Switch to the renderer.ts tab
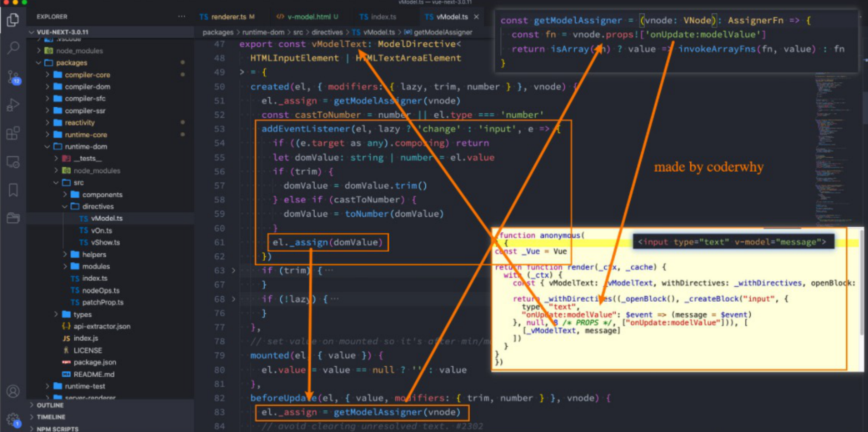 (227, 17)
